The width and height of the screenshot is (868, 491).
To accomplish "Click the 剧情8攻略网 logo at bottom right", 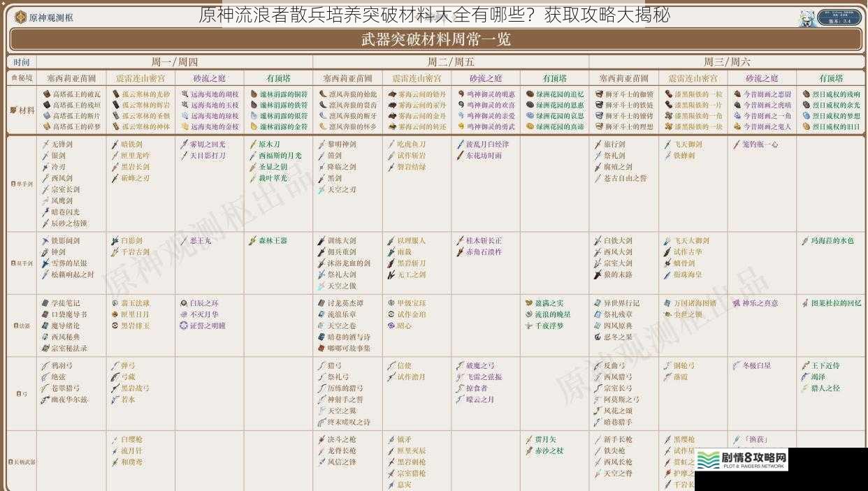I will click(x=743, y=460).
